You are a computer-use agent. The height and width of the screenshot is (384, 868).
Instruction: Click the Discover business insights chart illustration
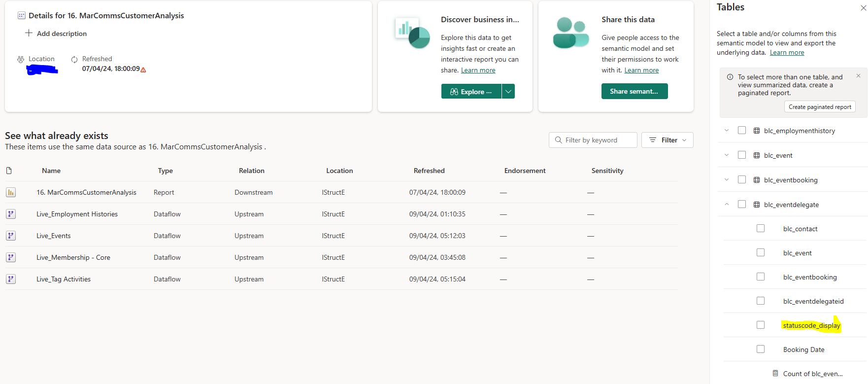pyautogui.click(x=412, y=33)
